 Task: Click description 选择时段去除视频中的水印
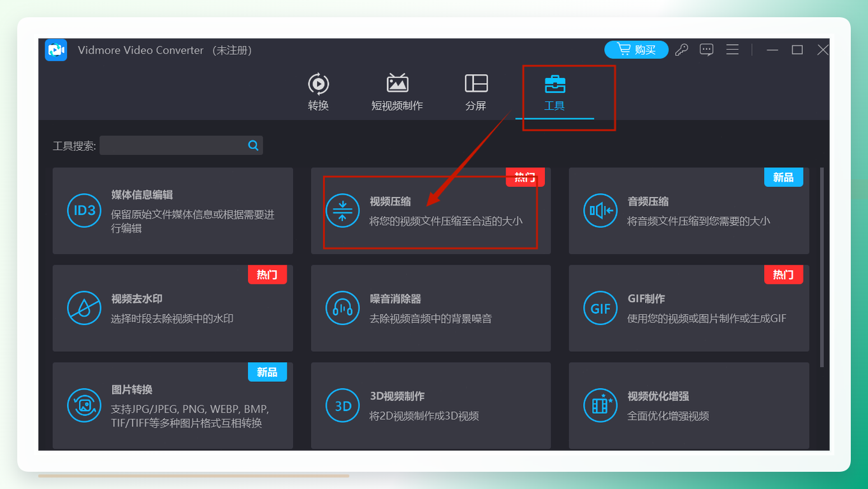click(172, 319)
